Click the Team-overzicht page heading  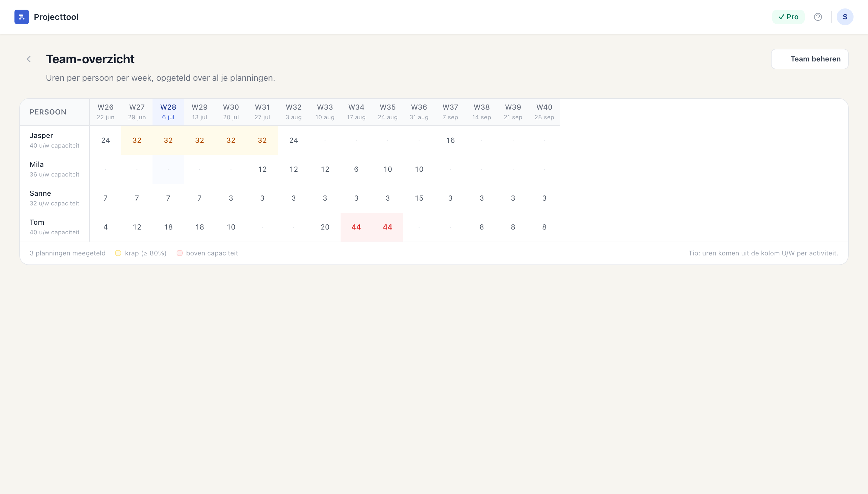tap(90, 59)
